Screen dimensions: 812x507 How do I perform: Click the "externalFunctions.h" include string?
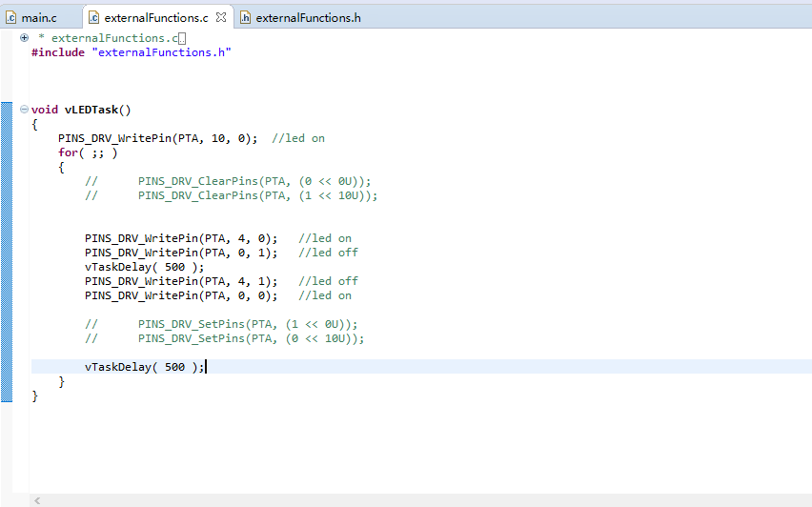tap(162, 52)
